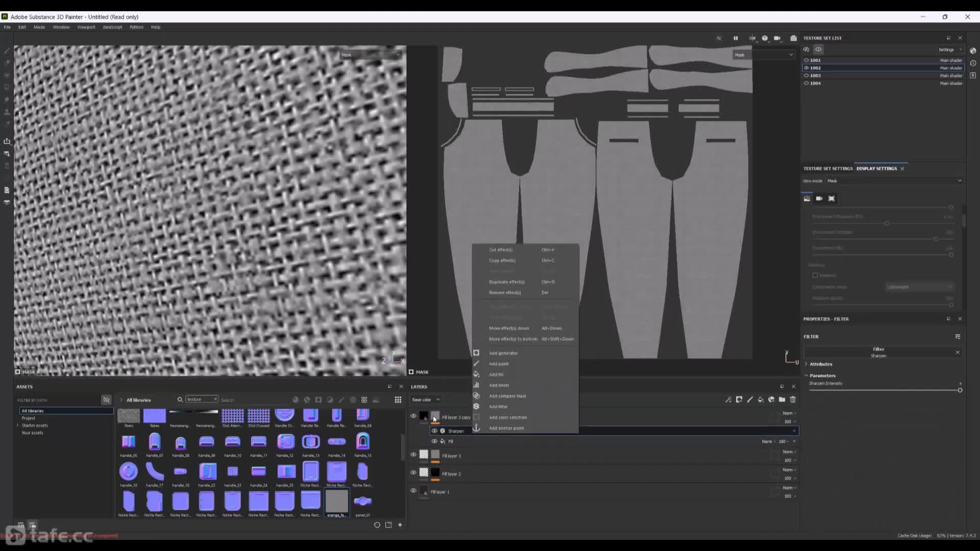Image resolution: width=980 pixels, height=551 pixels.
Task: Select the environment tab icon in Display Settings
Action: point(807,198)
